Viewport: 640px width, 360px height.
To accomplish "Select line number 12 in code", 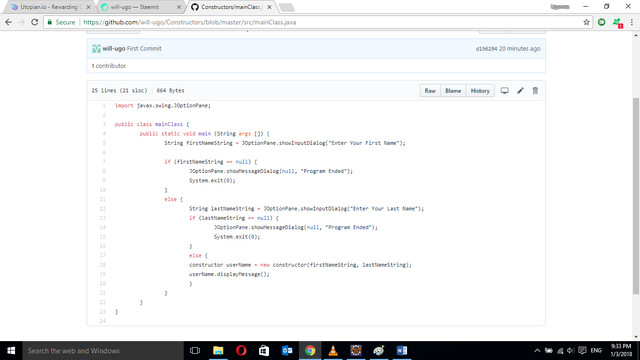I will click(x=102, y=209).
